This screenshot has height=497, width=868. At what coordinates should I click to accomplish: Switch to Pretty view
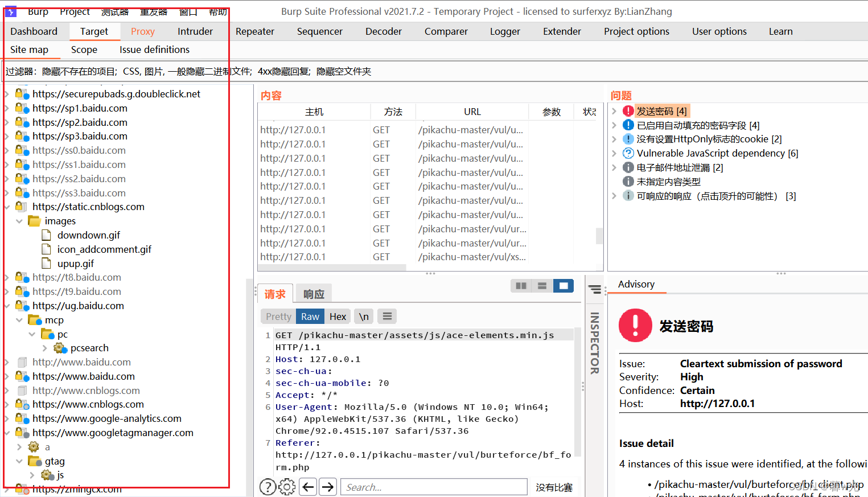click(x=278, y=317)
